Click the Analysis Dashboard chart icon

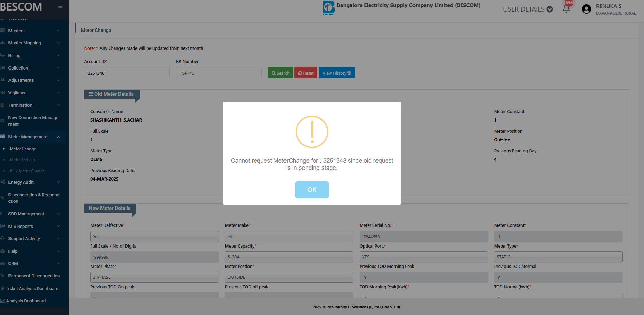click(x=3, y=301)
